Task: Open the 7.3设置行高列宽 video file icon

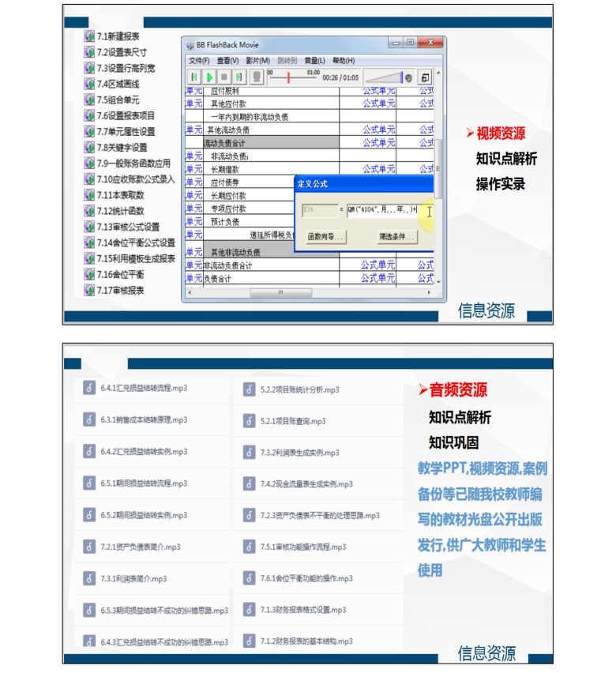Action: point(89,68)
